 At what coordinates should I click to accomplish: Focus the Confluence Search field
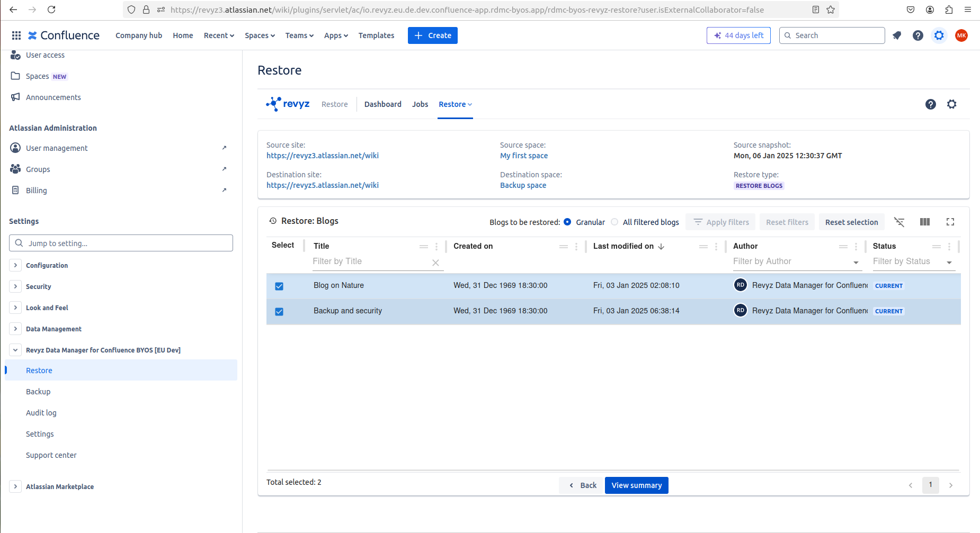pyautogui.click(x=832, y=35)
